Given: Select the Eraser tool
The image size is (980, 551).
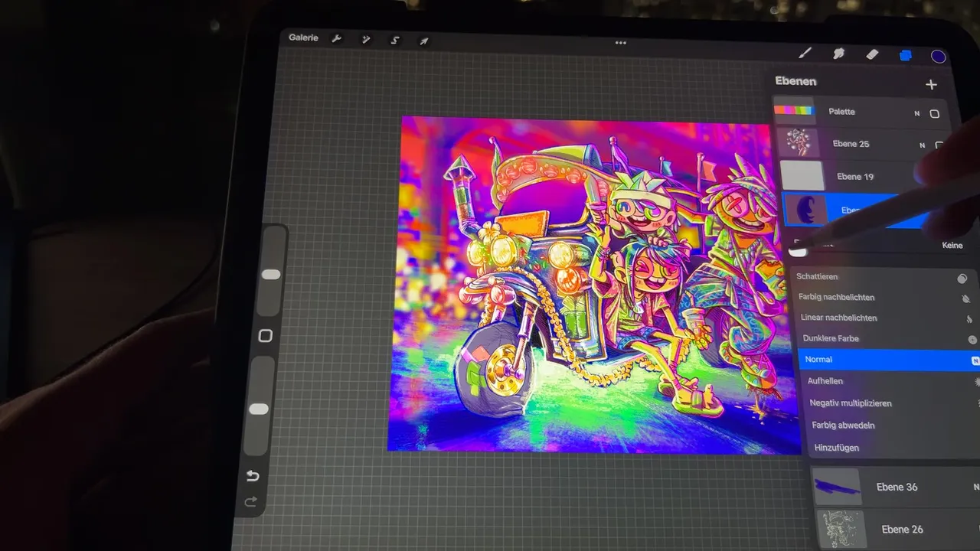Looking at the screenshot, I should pyautogui.click(x=872, y=54).
